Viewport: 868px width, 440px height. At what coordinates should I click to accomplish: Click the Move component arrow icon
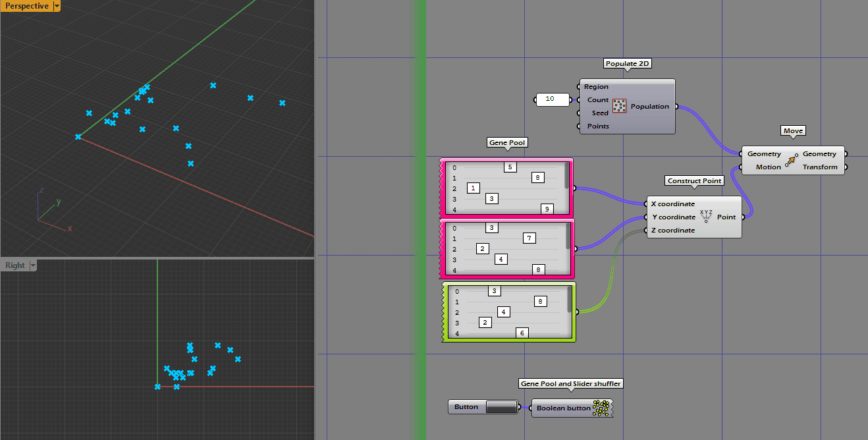tap(792, 160)
